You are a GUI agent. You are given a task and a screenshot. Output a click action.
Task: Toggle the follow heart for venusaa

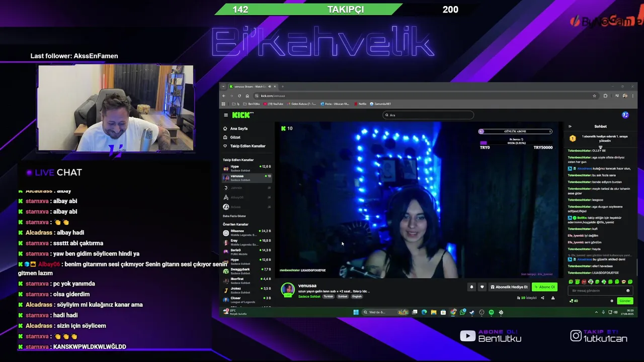tap(482, 287)
